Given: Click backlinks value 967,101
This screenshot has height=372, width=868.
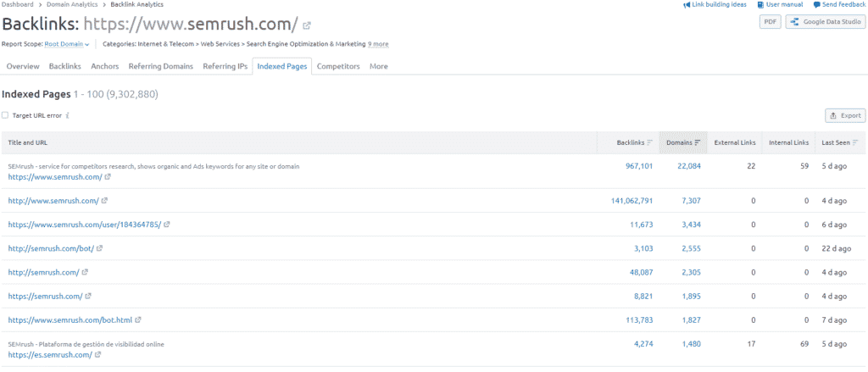Looking at the screenshot, I should pos(639,166).
